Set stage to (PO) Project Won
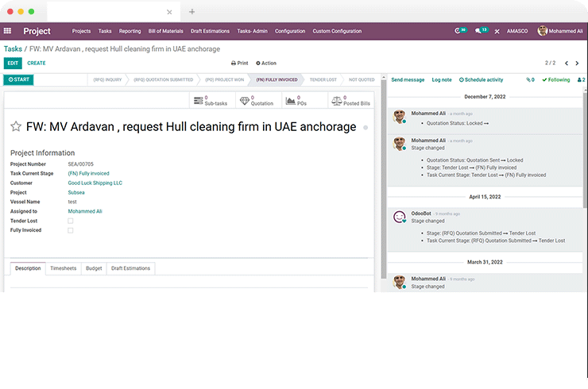Image resolution: width=588 pixels, height=389 pixels. click(223, 80)
